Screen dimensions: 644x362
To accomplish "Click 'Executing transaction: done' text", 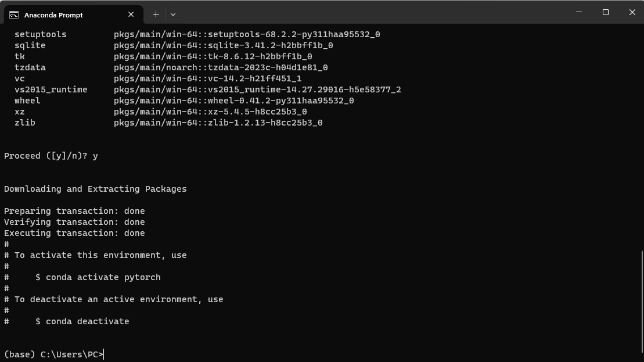I will [74, 232].
